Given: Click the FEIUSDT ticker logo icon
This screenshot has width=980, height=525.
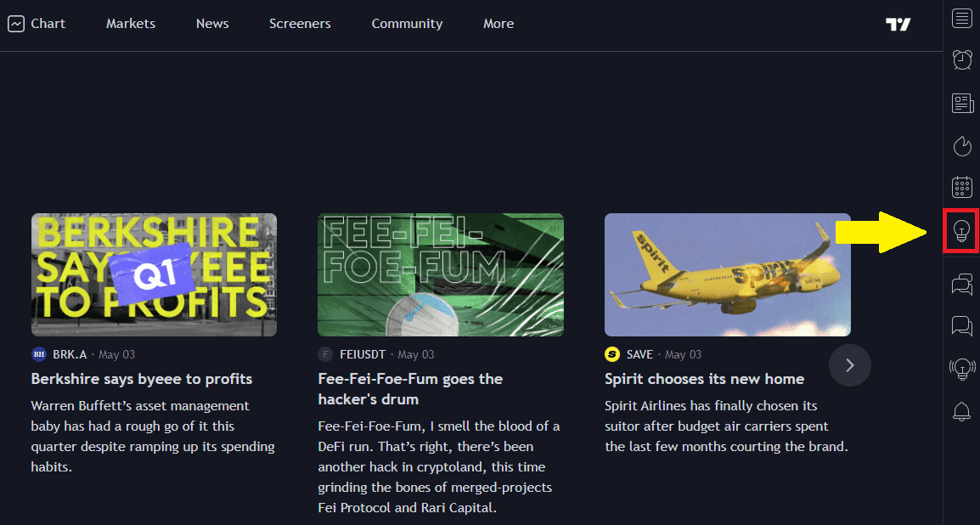Looking at the screenshot, I should (325, 354).
